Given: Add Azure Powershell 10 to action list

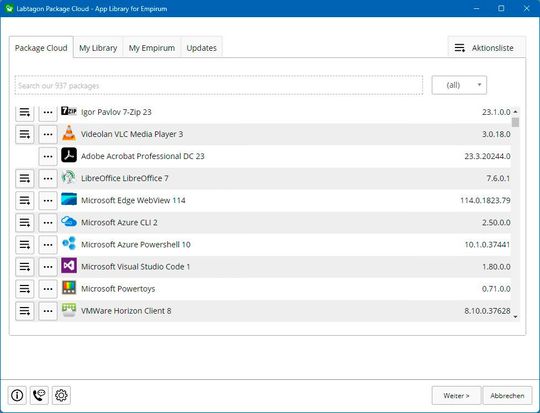Looking at the screenshot, I should (24, 244).
